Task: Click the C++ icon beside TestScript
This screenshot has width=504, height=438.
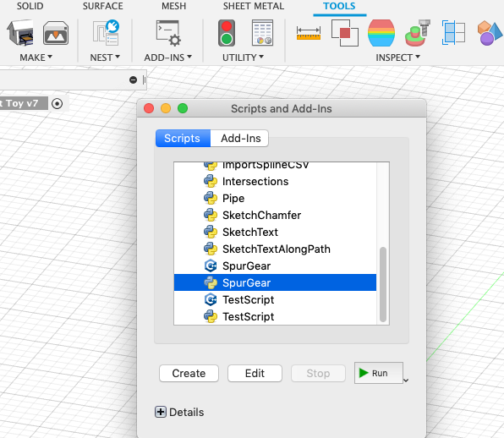Action: point(211,299)
